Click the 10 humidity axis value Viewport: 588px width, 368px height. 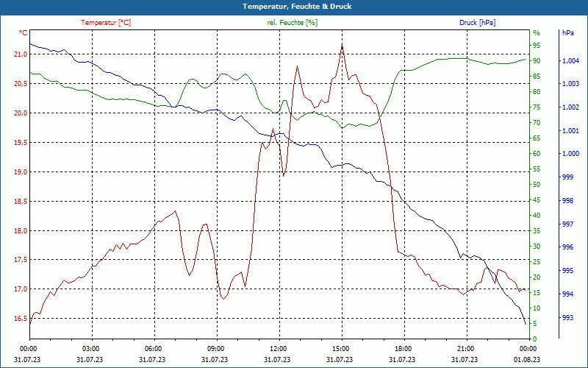537,308
